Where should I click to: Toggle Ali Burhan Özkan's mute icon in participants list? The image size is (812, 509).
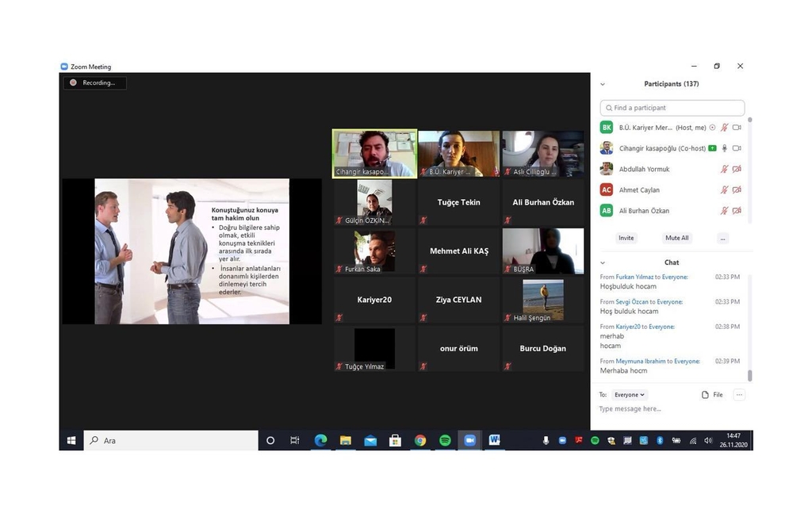pos(724,211)
